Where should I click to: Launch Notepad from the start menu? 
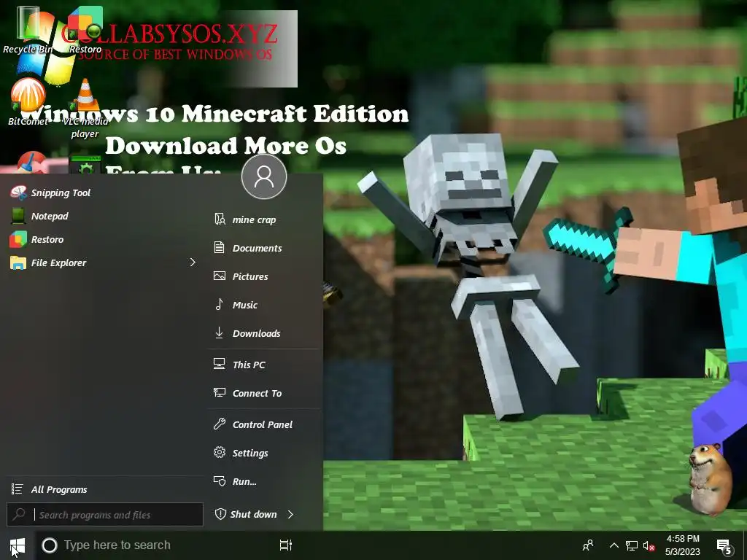coord(102,216)
